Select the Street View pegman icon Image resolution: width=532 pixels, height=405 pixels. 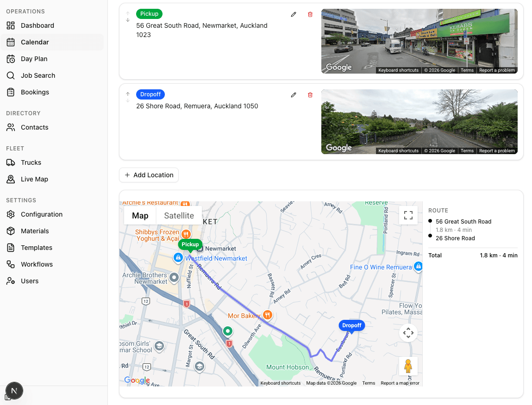(408, 366)
